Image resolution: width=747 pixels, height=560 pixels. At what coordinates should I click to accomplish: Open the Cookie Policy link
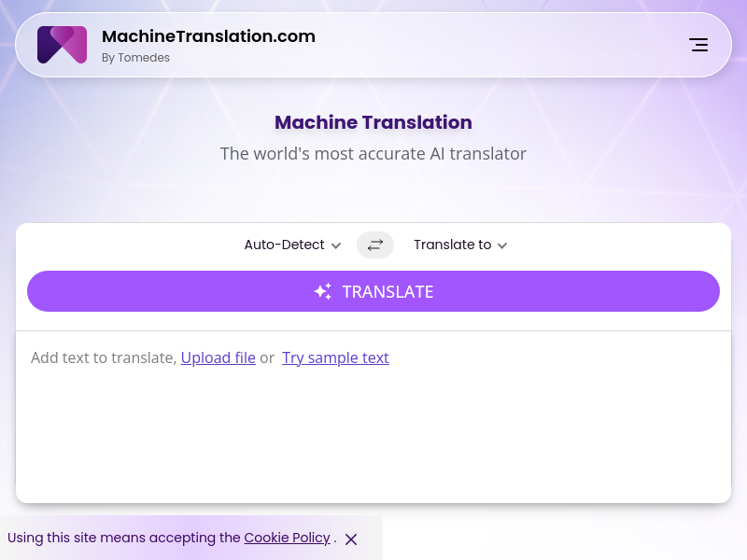[x=287, y=538]
